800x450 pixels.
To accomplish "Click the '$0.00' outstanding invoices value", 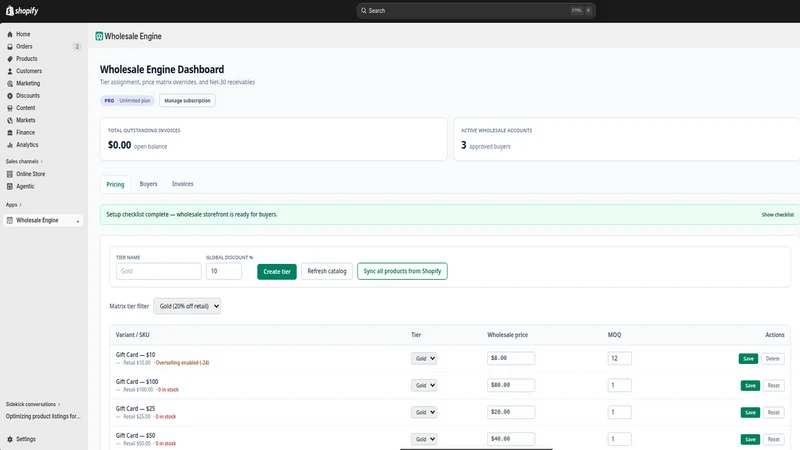I will (x=119, y=145).
